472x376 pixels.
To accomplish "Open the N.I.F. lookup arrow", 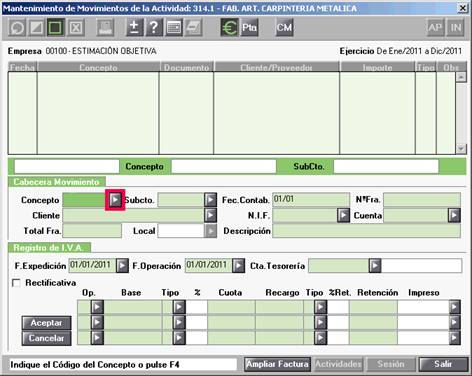I will coord(343,215).
